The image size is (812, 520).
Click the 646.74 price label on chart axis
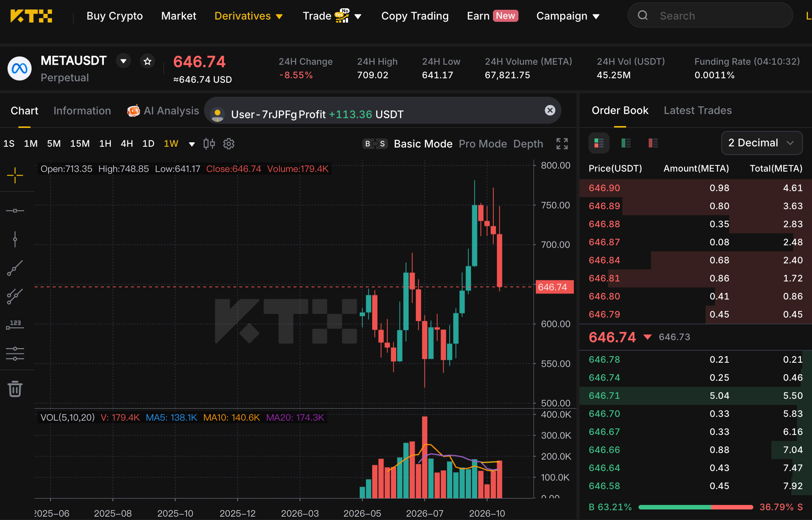click(554, 287)
